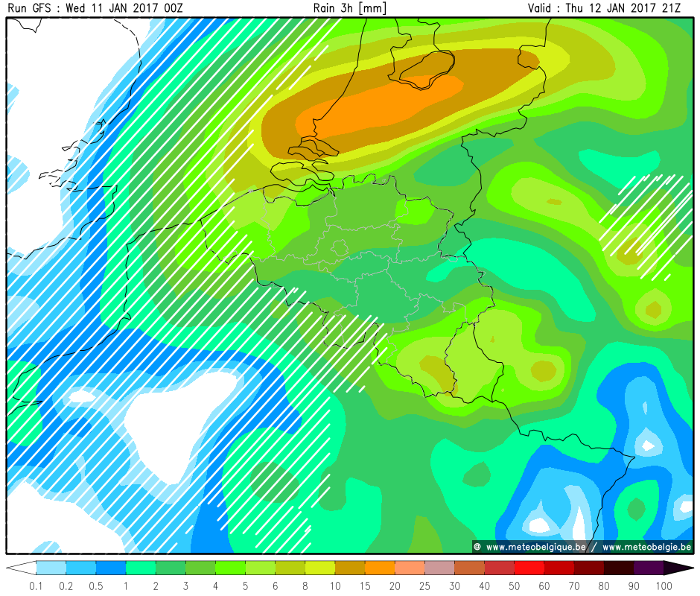700x596 pixels.
Task: Click the purple swatch between 90 and 100
Action: coord(649,568)
